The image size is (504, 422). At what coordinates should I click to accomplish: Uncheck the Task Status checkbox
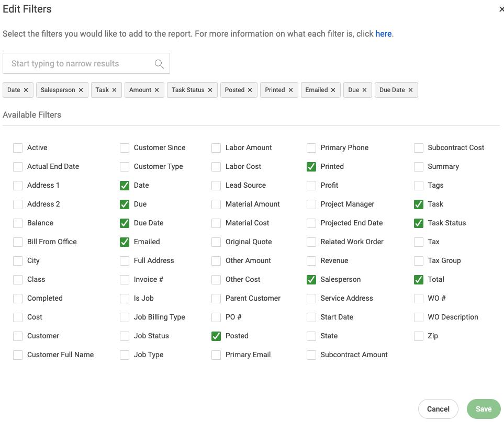[x=419, y=223]
